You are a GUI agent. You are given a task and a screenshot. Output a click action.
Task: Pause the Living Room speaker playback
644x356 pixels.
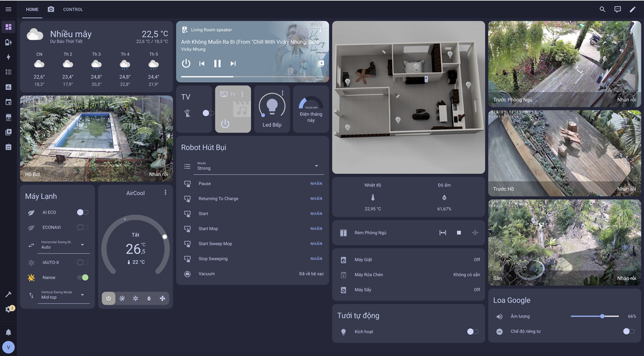218,64
